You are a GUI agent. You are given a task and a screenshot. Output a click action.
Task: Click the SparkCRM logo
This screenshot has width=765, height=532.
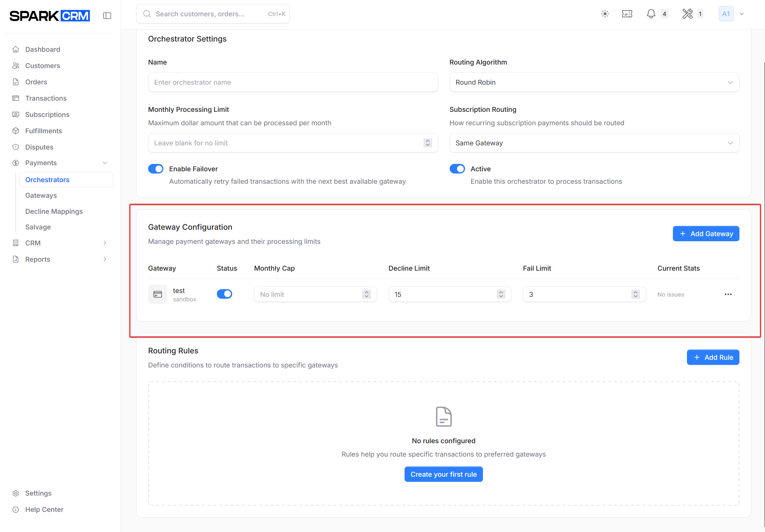[50, 16]
